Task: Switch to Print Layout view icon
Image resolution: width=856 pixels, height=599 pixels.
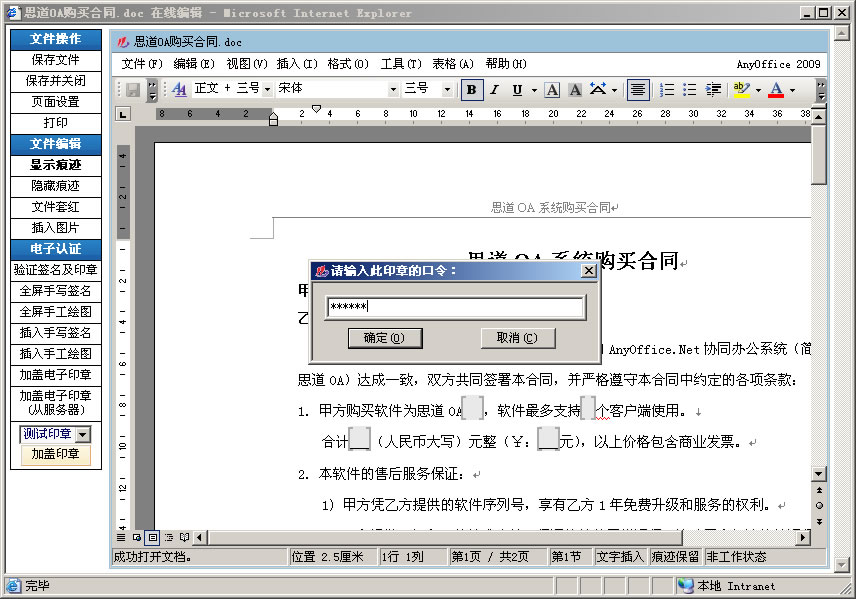Action: tap(153, 537)
